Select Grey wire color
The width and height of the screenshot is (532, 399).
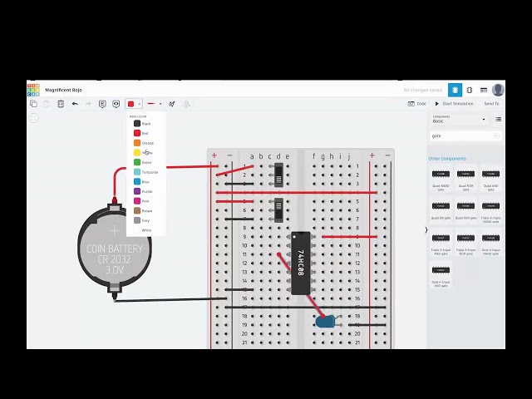point(142,220)
